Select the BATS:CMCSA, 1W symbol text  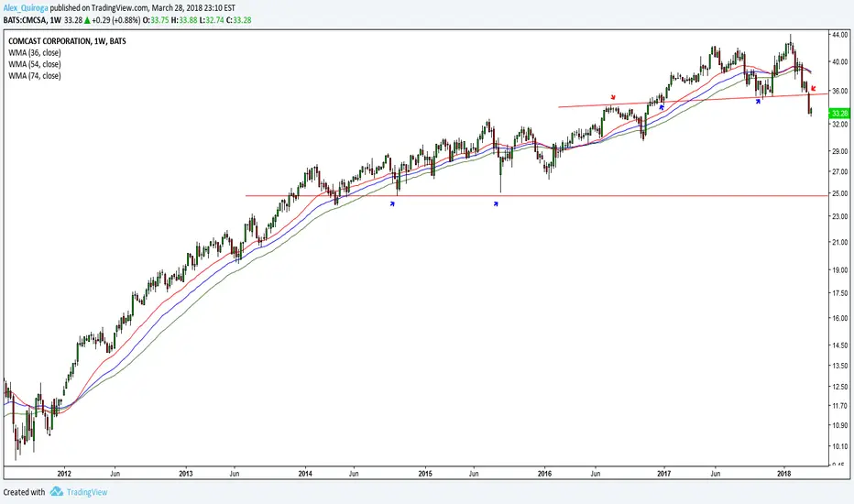click(32, 20)
